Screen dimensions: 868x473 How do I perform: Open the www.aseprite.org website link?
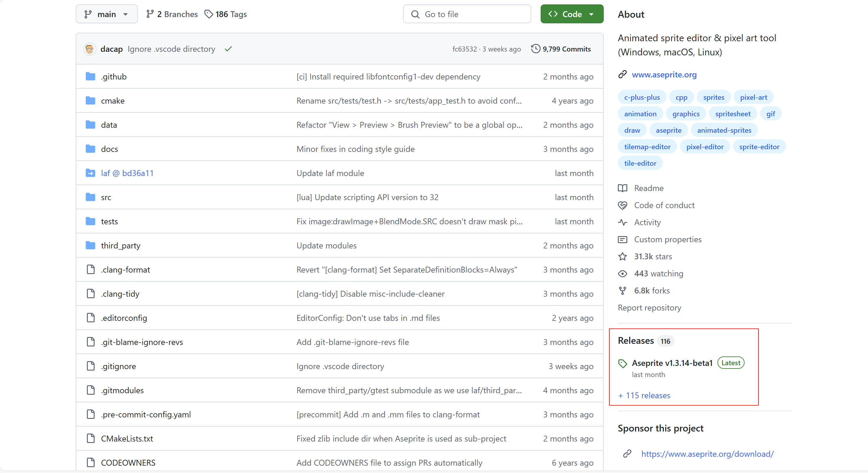(664, 75)
